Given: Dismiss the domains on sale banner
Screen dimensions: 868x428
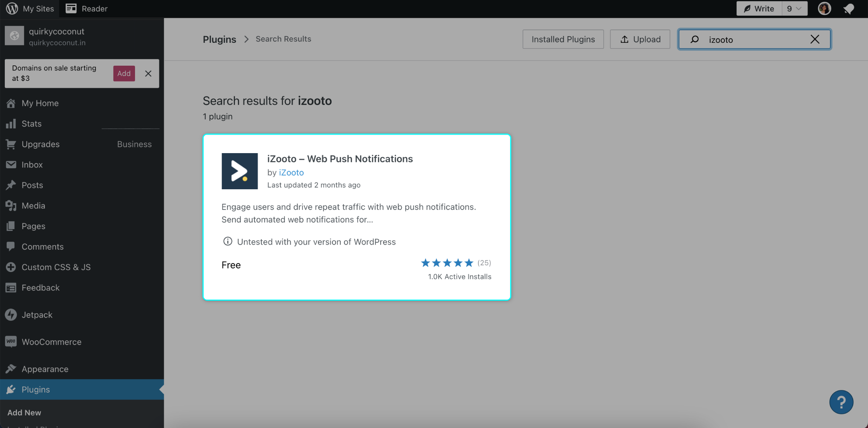Looking at the screenshot, I should (148, 73).
